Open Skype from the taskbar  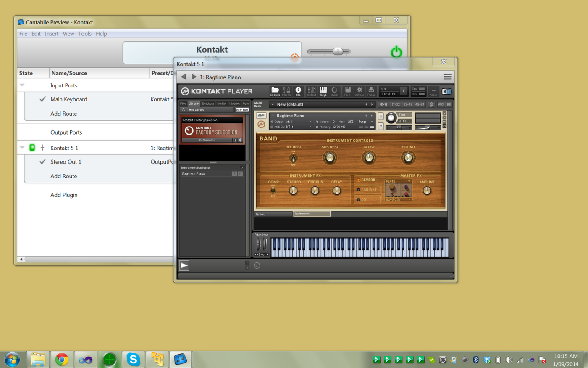133,360
